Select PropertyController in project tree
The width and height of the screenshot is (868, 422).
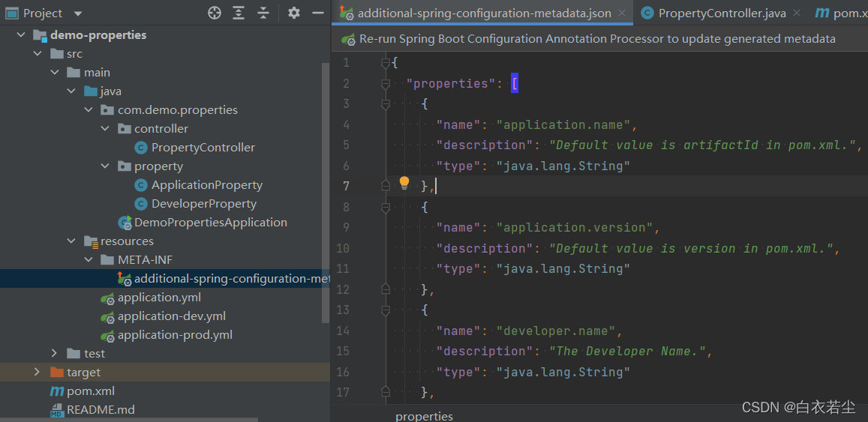(203, 148)
